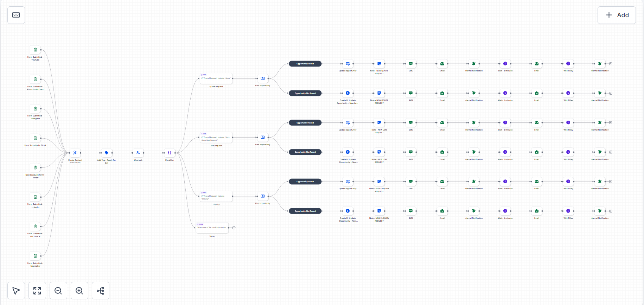644x305 pixels.
Task: Click Opportunity Not Found pill in Job Request branch
Action: 305,152
